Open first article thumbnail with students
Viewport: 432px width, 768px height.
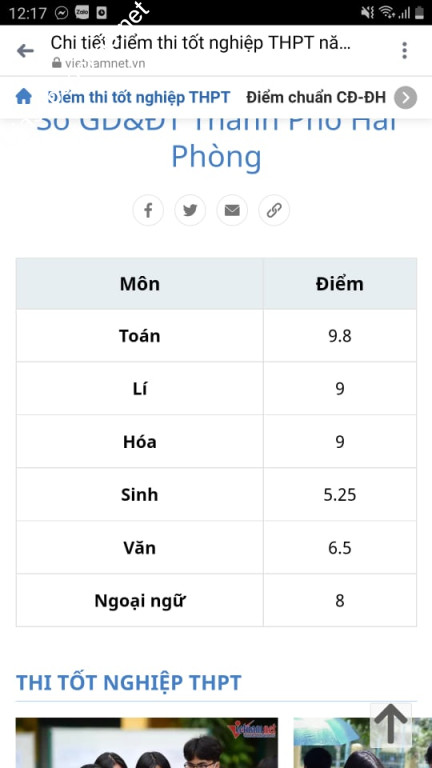[x=146, y=743]
